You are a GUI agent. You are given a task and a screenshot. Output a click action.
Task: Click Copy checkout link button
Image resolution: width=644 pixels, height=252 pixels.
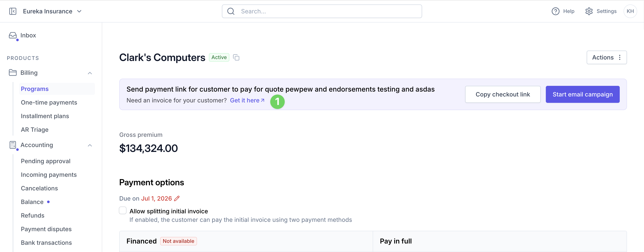pyautogui.click(x=503, y=95)
